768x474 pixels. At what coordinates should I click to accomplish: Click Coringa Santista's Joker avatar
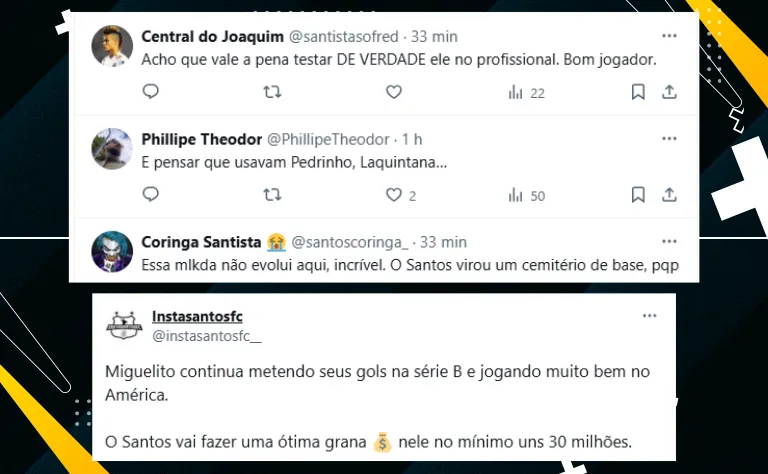[112, 251]
